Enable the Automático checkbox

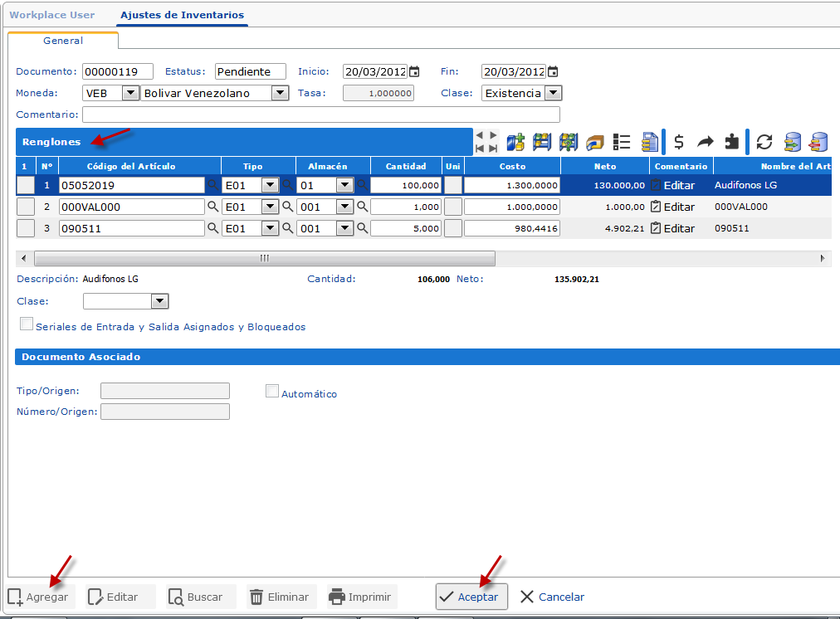point(272,391)
